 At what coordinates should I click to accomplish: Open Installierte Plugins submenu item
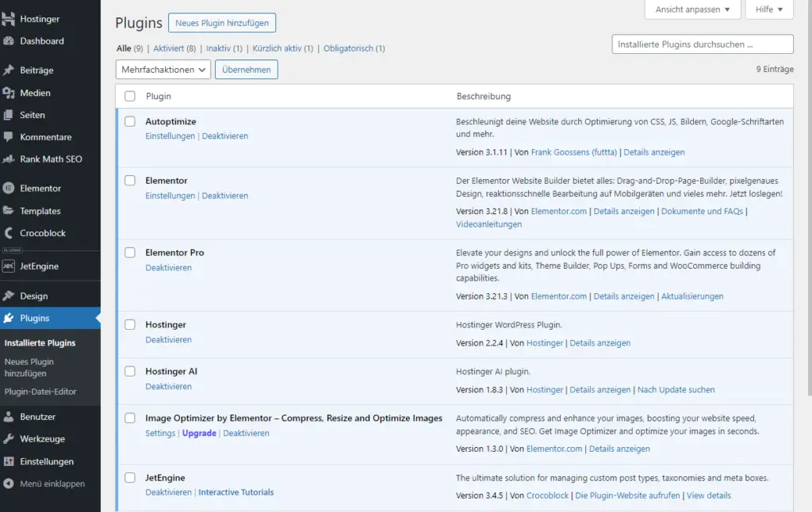(x=40, y=342)
